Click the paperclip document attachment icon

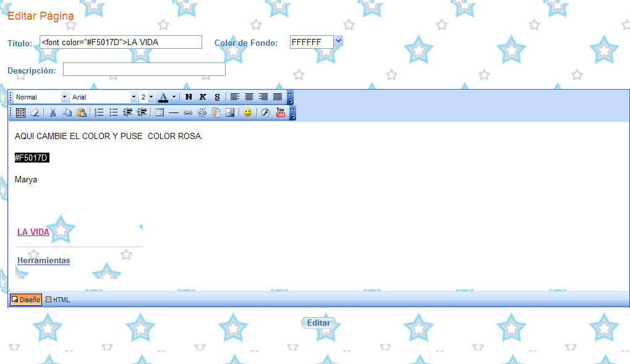click(x=216, y=113)
